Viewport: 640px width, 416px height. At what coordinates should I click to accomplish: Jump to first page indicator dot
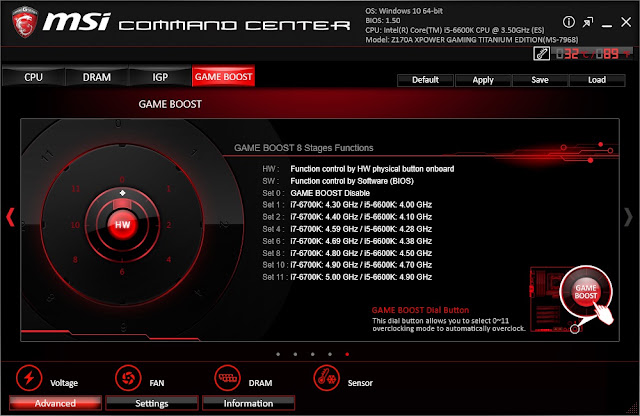(278, 354)
